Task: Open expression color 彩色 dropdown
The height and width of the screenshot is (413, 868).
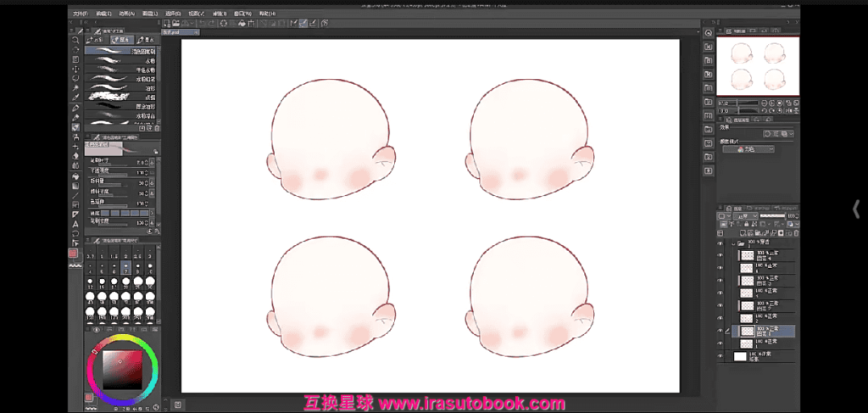Action: pos(748,149)
